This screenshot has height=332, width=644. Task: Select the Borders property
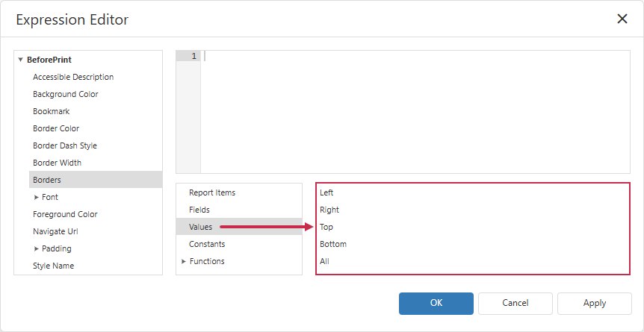(96, 180)
